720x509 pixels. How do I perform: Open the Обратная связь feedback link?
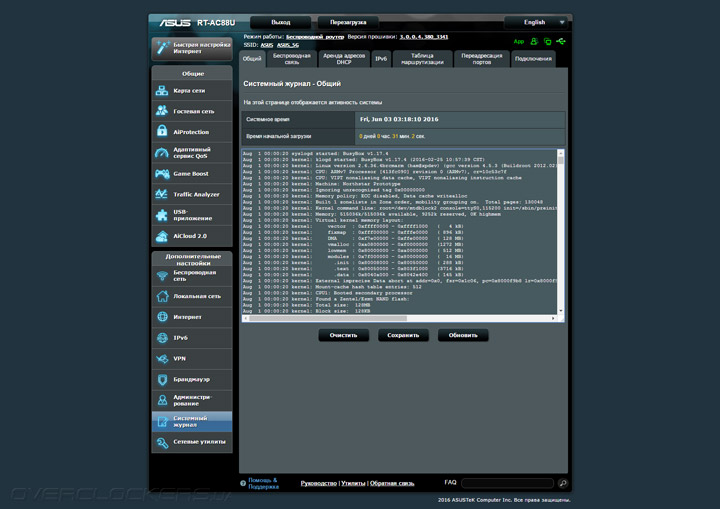pyautogui.click(x=392, y=483)
